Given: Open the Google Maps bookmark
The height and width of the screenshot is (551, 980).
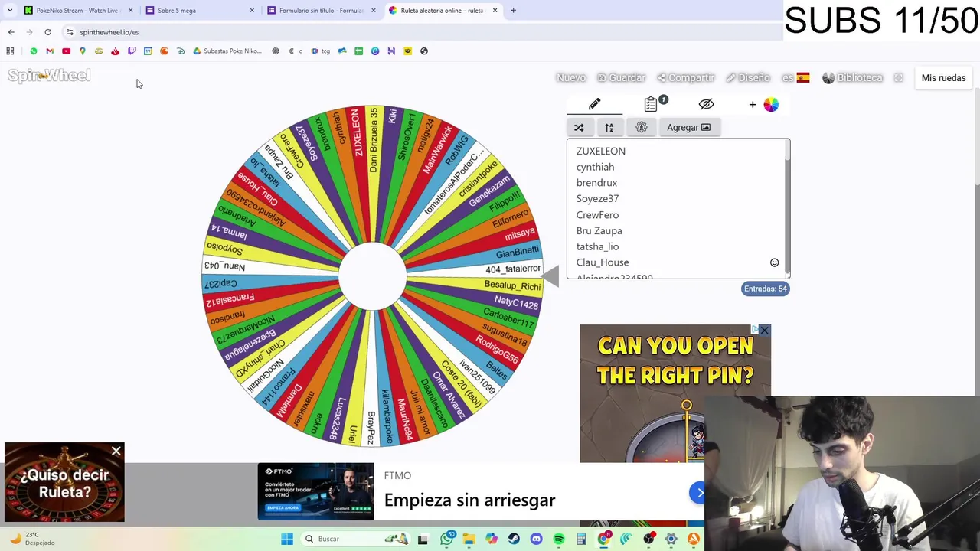Looking at the screenshot, I should [82, 51].
